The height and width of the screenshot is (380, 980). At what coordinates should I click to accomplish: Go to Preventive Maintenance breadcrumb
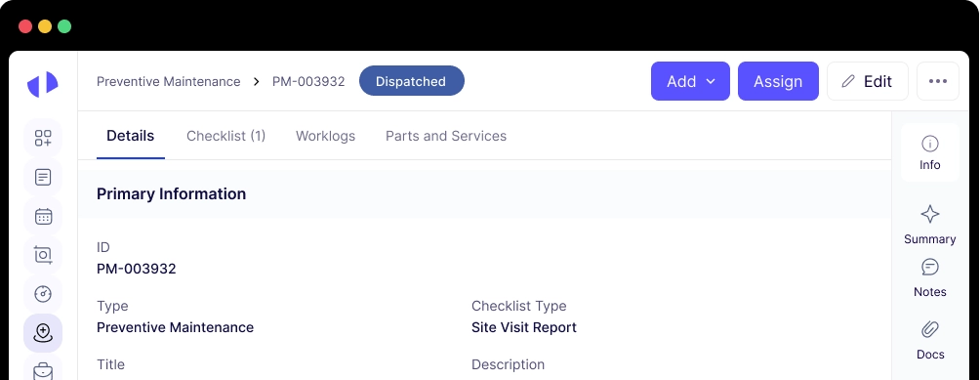168,82
